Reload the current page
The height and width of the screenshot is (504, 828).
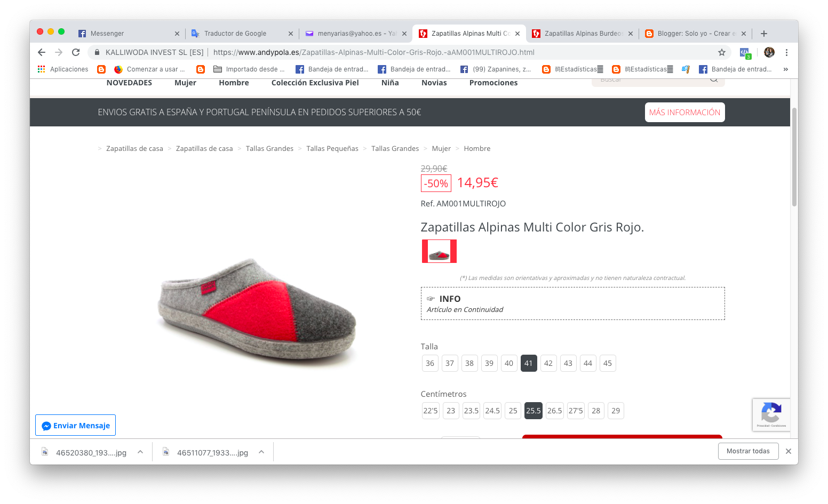pos(76,52)
